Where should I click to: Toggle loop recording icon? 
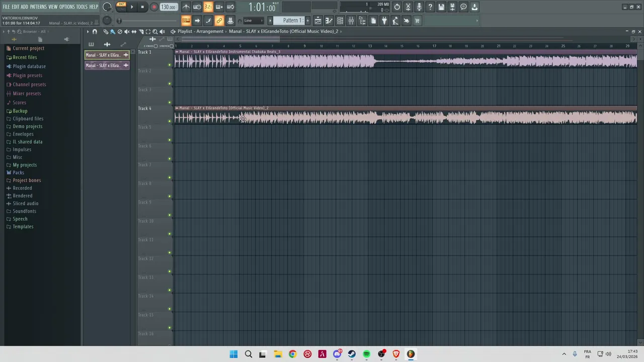[230, 7]
